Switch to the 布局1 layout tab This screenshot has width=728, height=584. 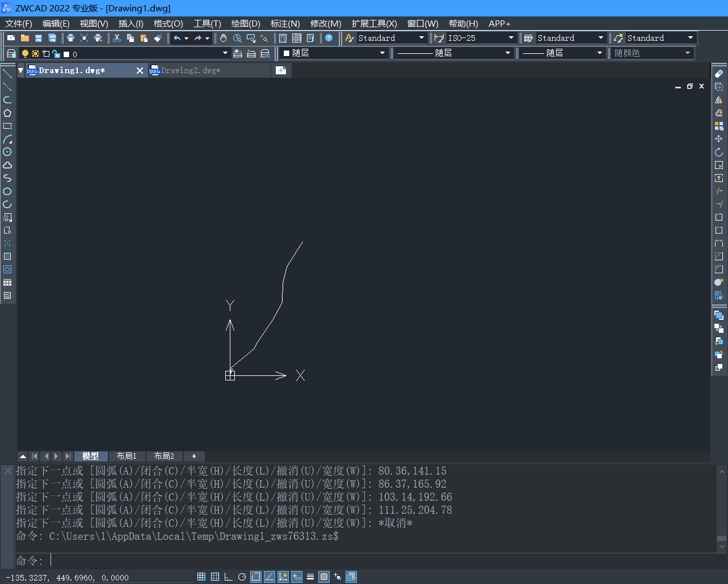pyautogui.click(x=127, y=456)
